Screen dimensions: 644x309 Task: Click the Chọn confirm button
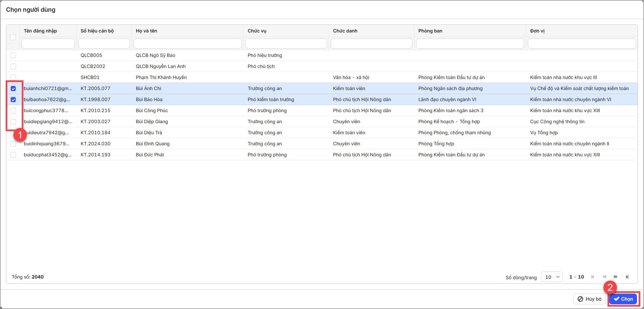click(x=623, y=299)
